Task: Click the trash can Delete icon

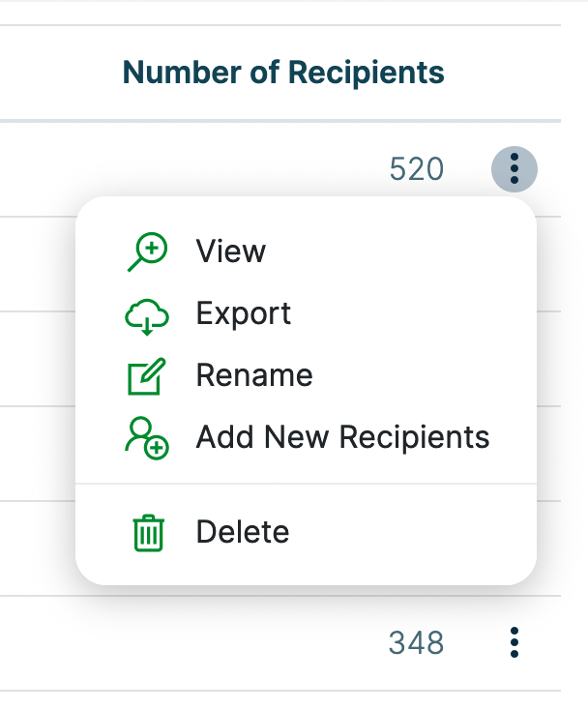Action: [x=148, y=532]
